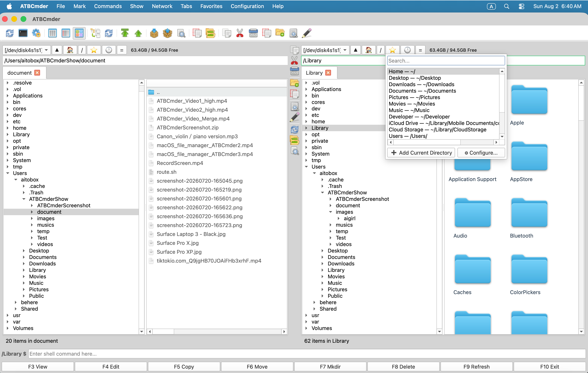Screen dimensions: 588x373
Task: Open file search from the main toolbar
Action: click(181, 33)
